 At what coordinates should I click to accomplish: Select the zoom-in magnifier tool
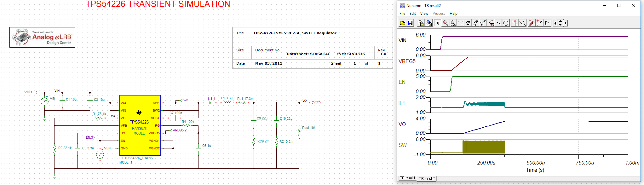coord(445,23)
